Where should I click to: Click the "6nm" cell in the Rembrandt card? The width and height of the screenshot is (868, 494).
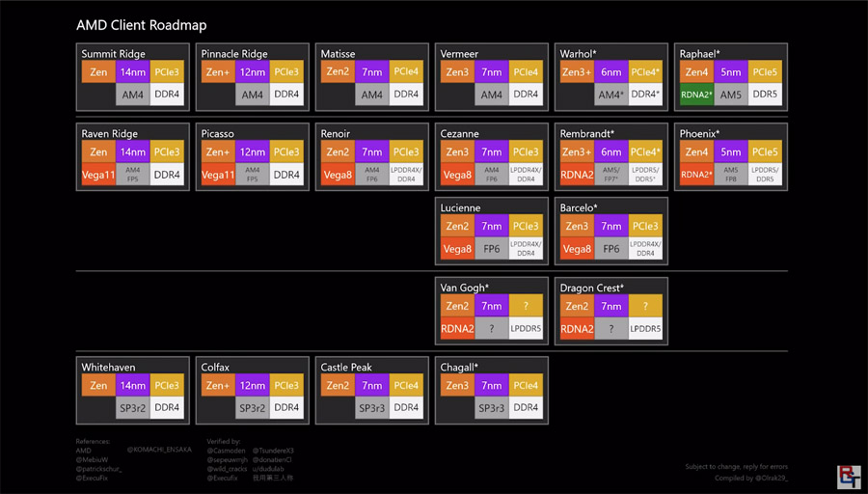611,151
